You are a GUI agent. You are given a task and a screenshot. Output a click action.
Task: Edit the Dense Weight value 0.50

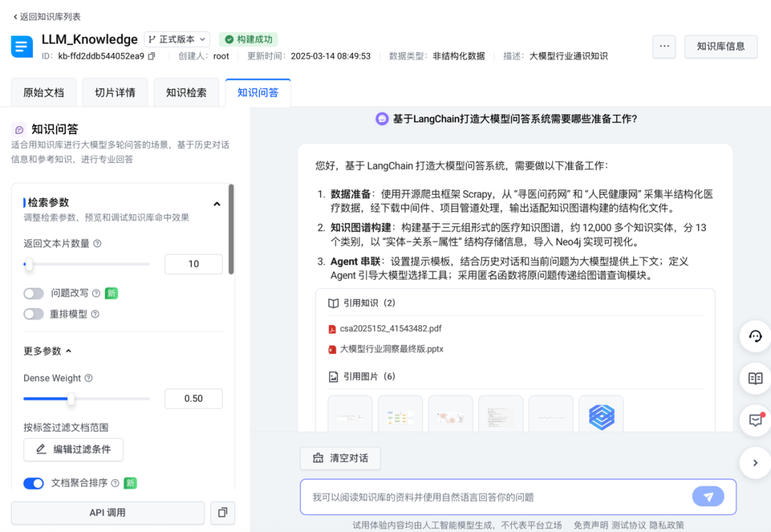tap(193, 398)
